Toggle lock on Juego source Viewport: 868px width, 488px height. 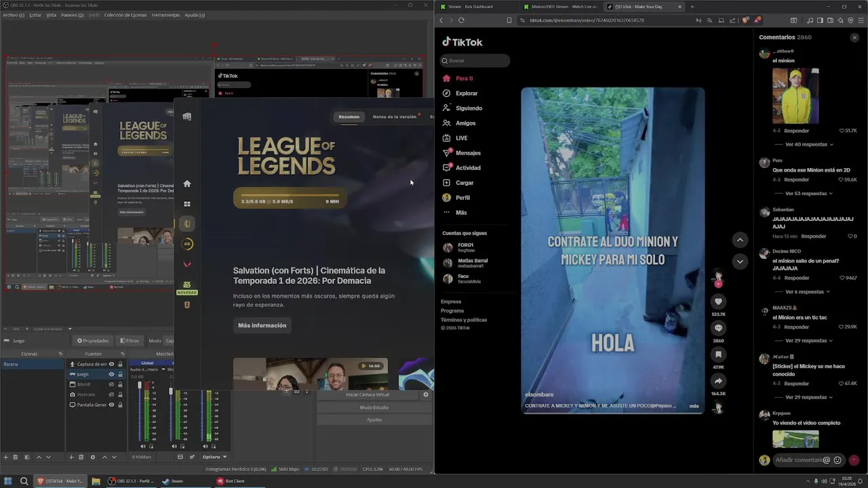pos(121,374)
